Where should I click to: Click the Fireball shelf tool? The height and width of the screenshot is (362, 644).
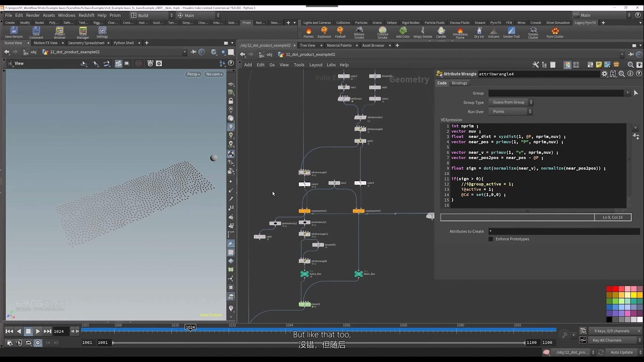pyautogui.click(x=340, y=33)
